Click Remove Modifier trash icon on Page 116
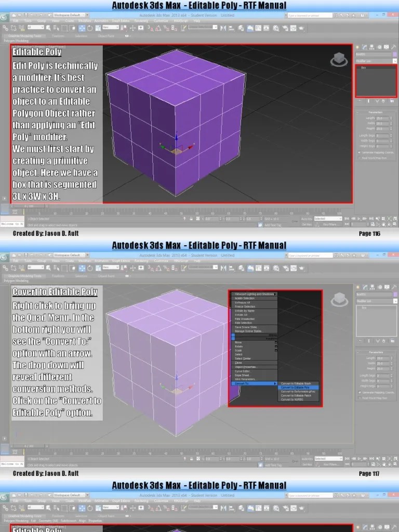 coord(384,101)
